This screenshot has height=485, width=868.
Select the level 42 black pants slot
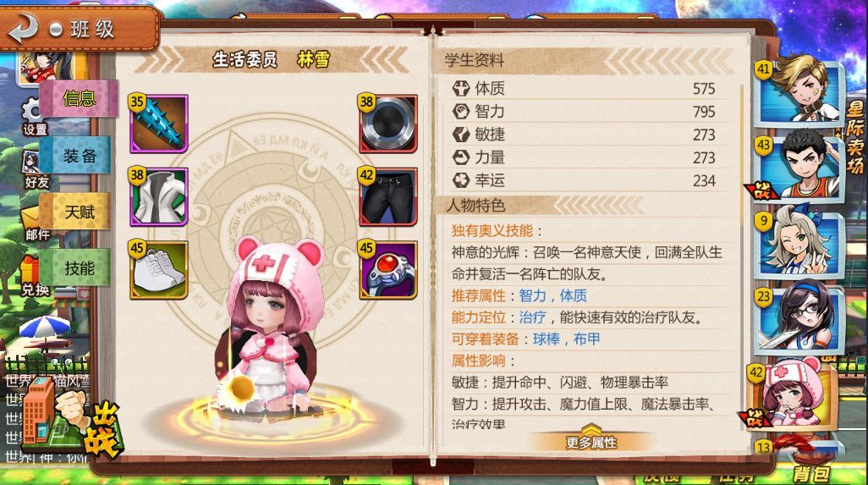pyautogui.click(x=388, y=197)
